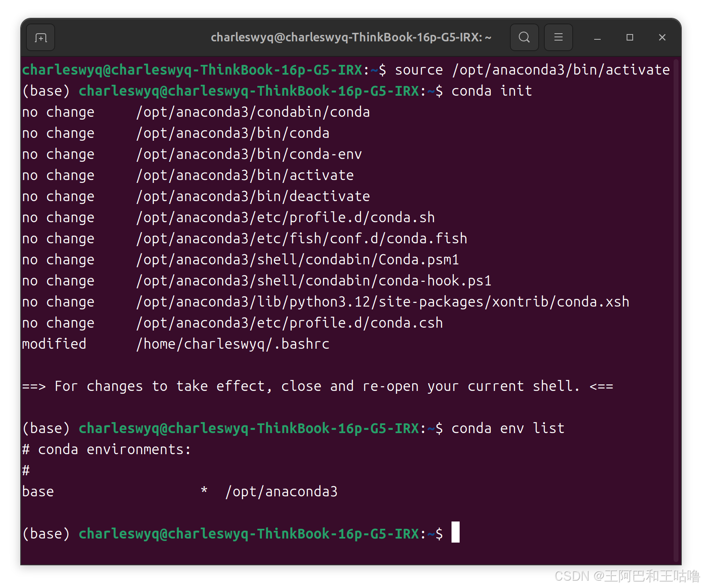The width and height of the screenshot is (702, 588).
Task: Open the hamburger menu
Action: click(558, 37)
